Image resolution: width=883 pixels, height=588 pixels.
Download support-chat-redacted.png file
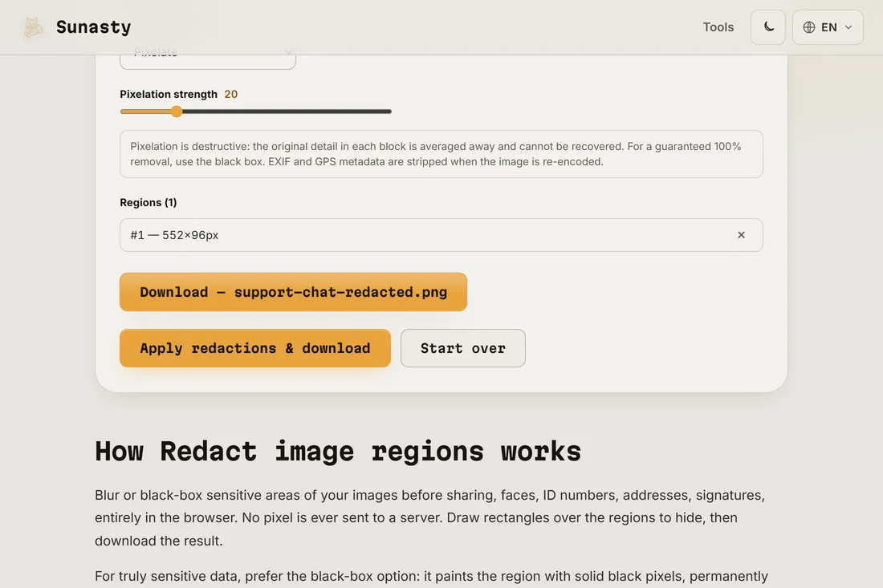pos(293,292)
